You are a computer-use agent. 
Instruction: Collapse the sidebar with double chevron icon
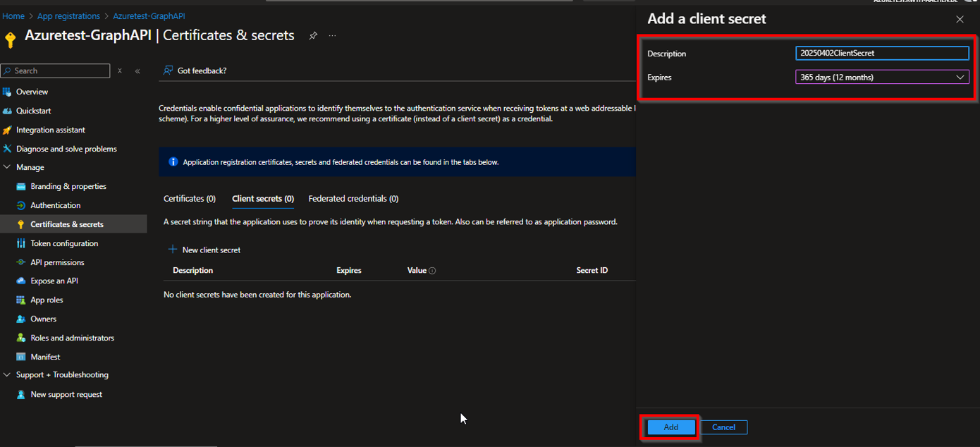coord(137,71)
